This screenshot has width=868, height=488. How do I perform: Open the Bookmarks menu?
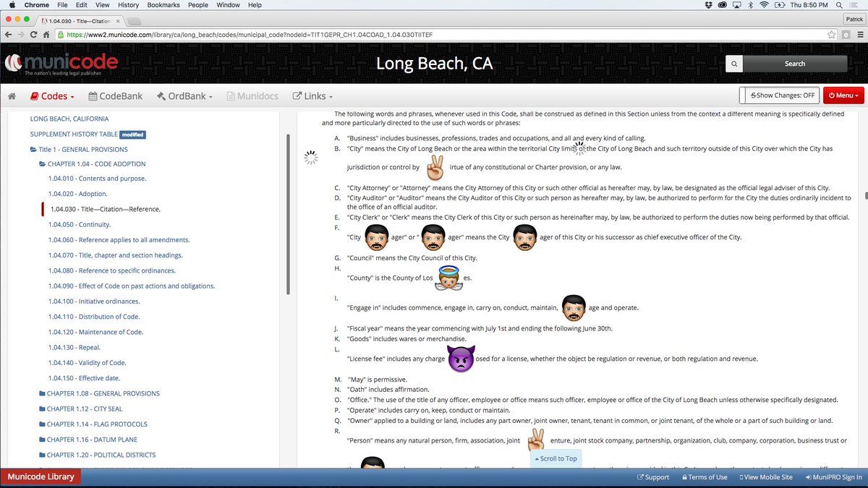coord(163,5)
